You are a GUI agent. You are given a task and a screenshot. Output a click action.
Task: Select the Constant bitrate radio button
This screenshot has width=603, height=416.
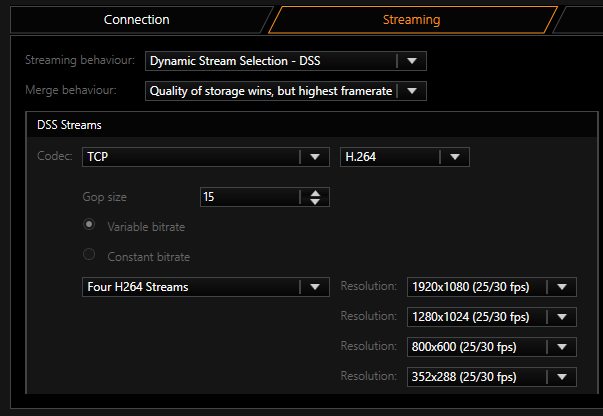(89, 254)
